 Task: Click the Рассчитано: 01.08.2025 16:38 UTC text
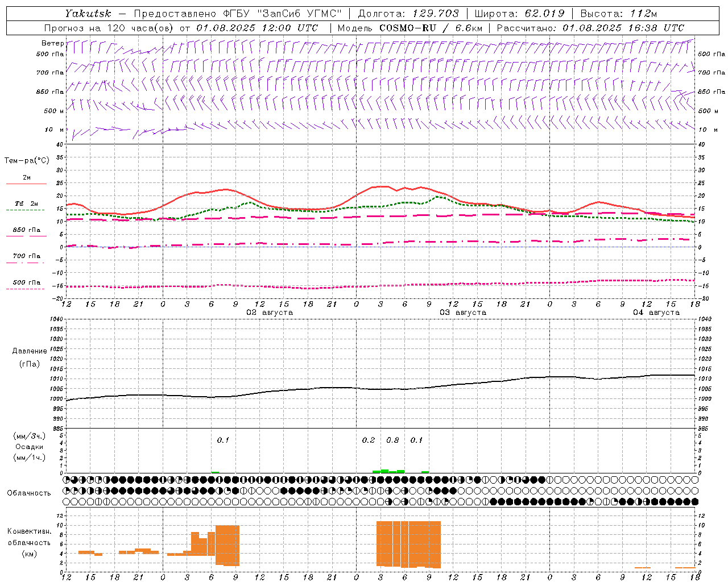pos(590,28)
